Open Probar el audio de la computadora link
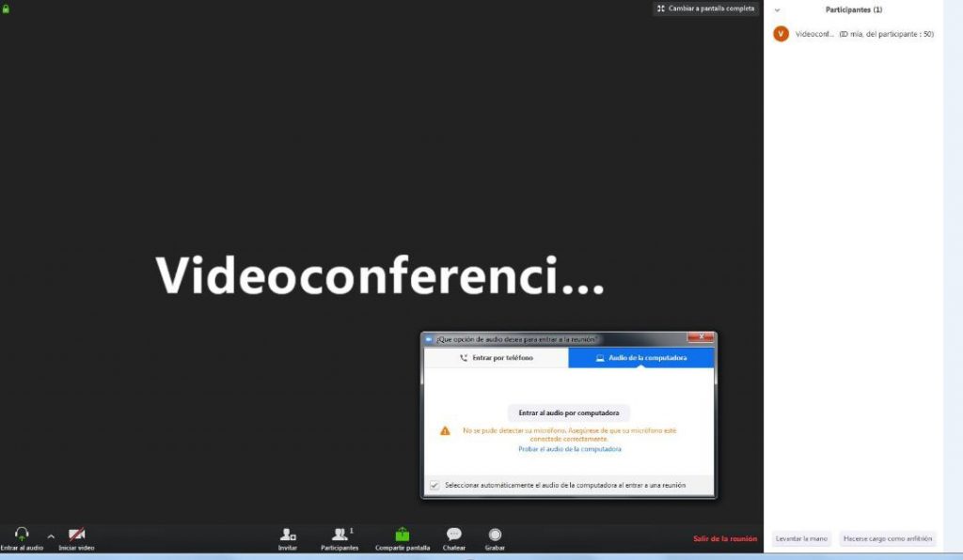This screenshot has height=560, width=963. (569, 449)
